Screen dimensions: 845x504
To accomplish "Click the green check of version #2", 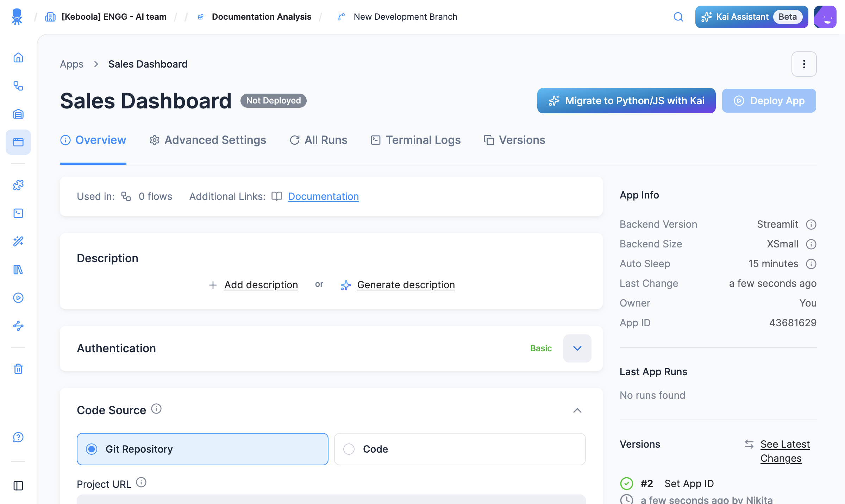I will [627, 484].
